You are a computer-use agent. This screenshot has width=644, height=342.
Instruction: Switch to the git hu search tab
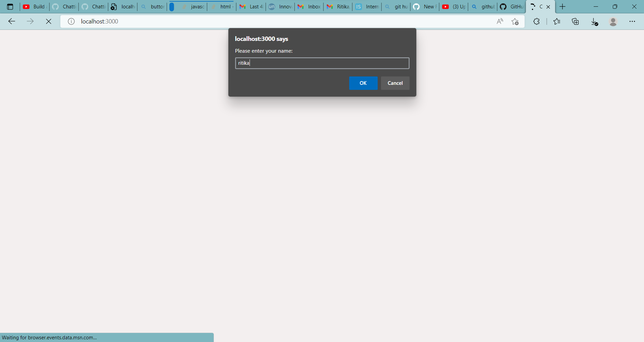pos(396,7)
